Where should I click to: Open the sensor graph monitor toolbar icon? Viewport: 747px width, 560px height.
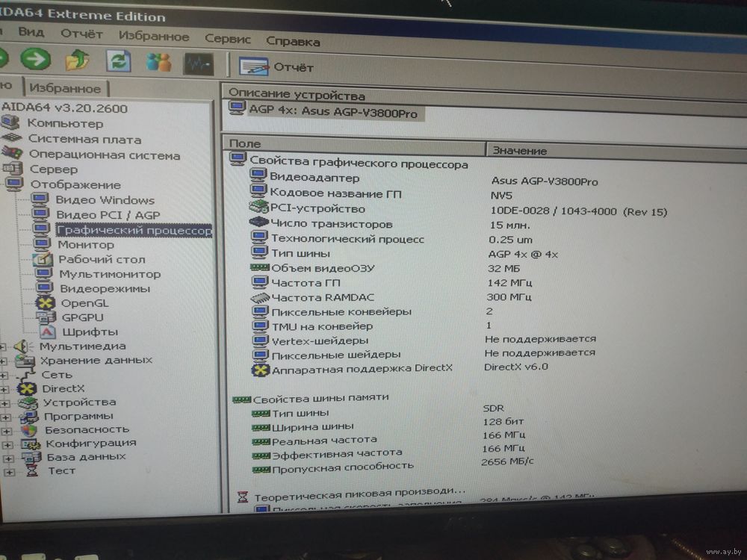click(x=199, y=63)
